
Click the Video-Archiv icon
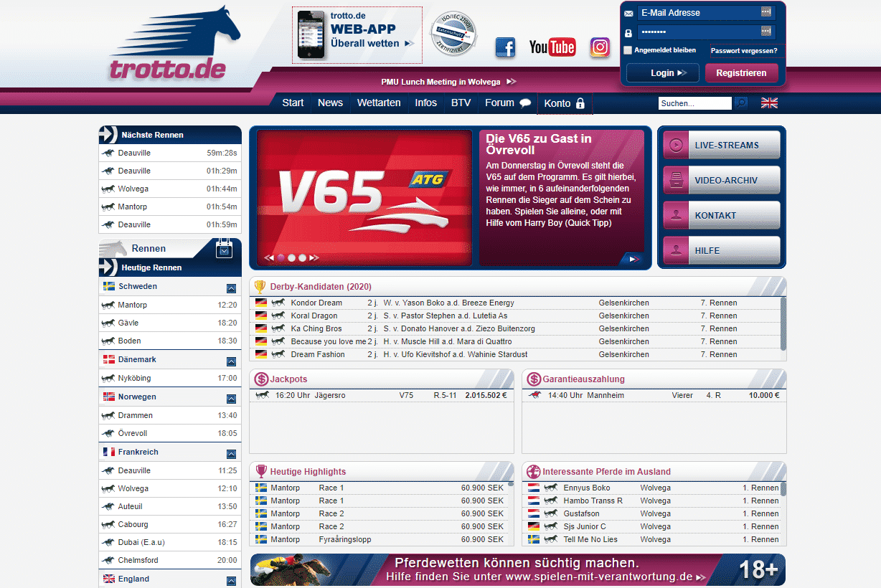[676, 180]
